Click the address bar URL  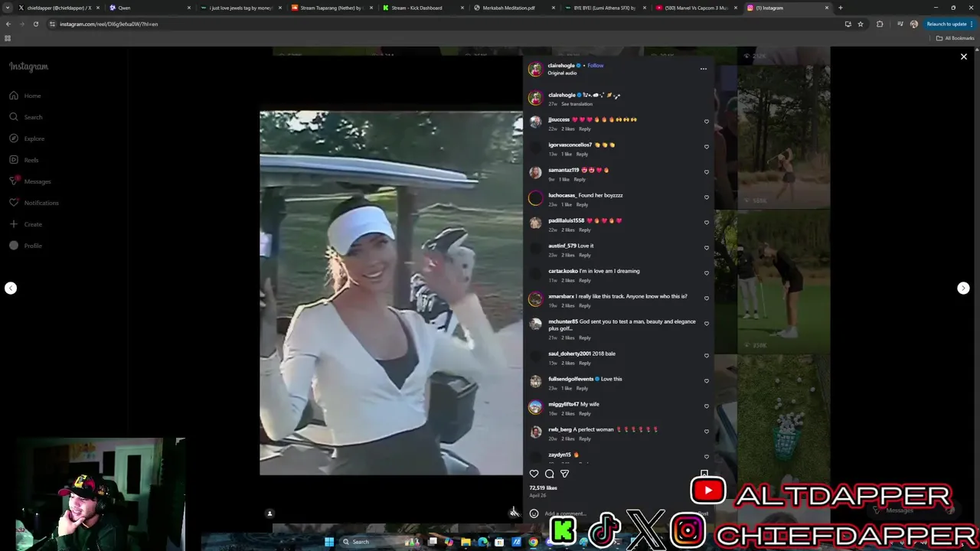point(109,24)
